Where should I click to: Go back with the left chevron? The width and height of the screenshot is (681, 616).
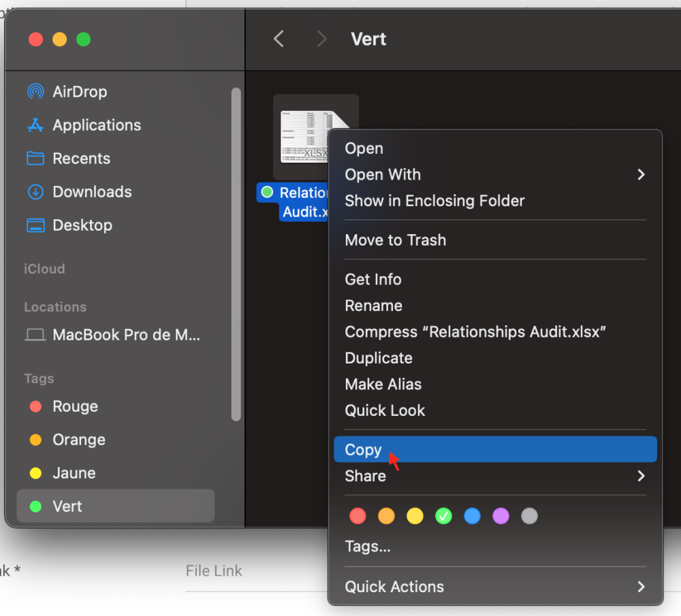279,39
